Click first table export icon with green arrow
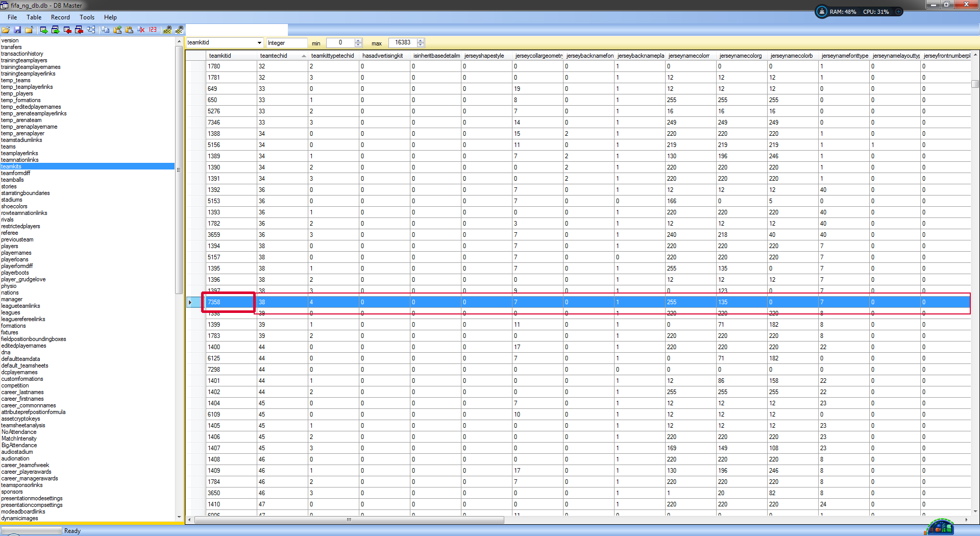 tap(44, 30)
